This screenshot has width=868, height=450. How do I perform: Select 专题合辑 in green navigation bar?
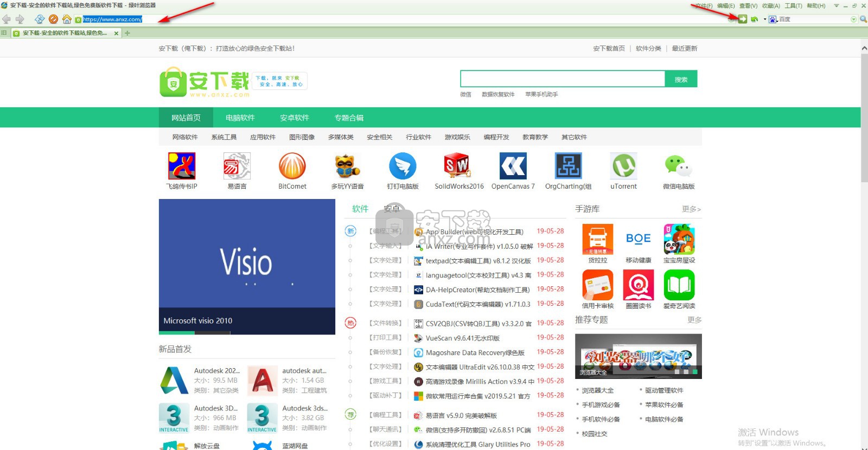pos(349,118)
